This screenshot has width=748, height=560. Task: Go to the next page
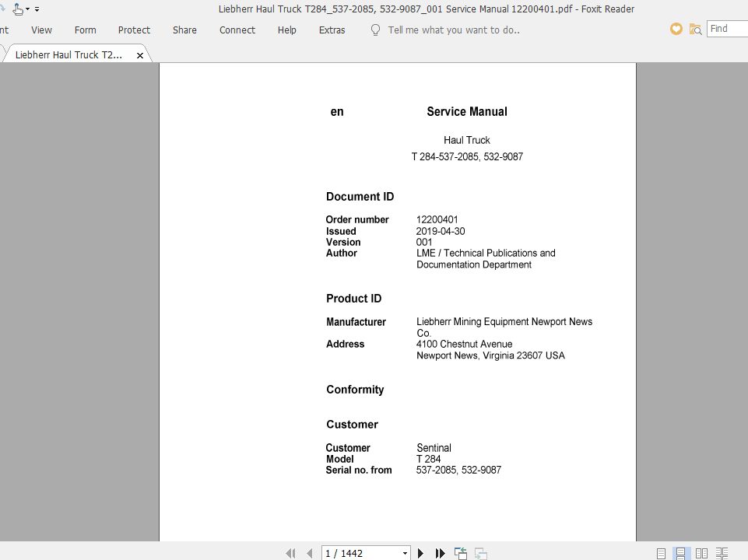pyautogui.click(x=420, y=553)
